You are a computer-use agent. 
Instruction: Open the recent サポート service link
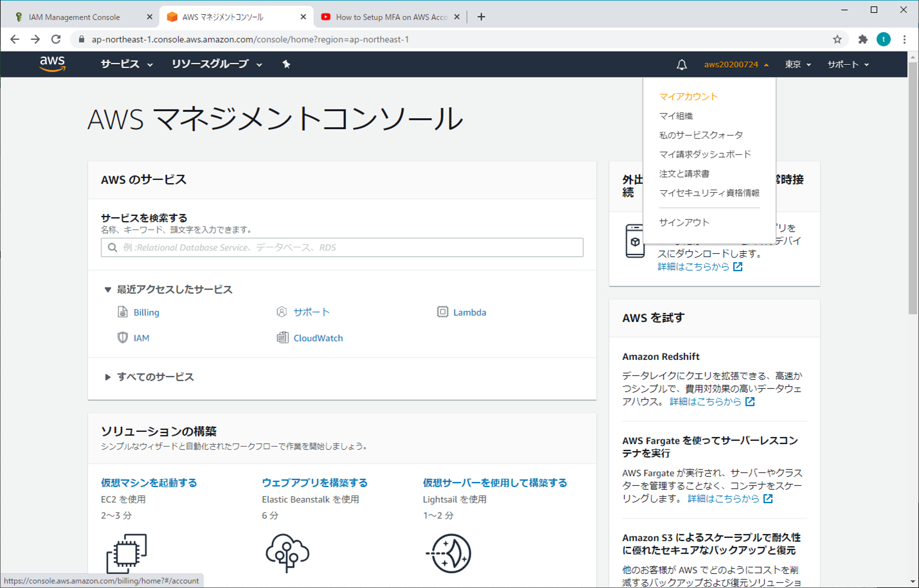(x=311, y=312)
